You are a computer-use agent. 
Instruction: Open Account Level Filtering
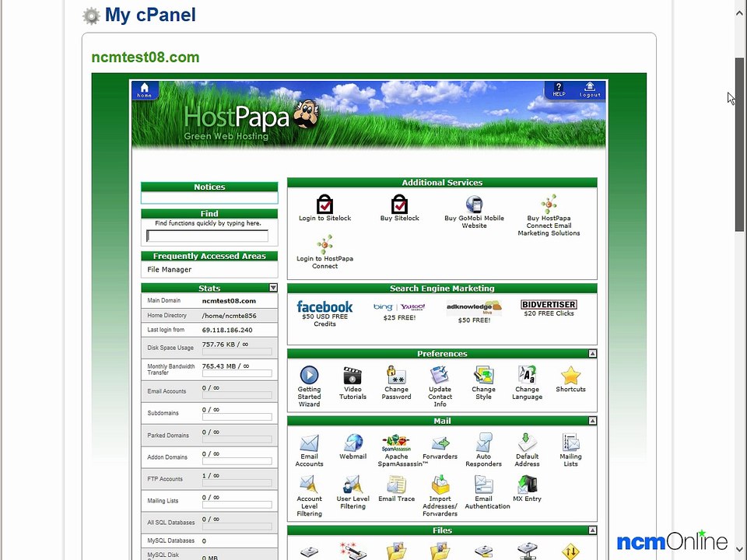309,496
